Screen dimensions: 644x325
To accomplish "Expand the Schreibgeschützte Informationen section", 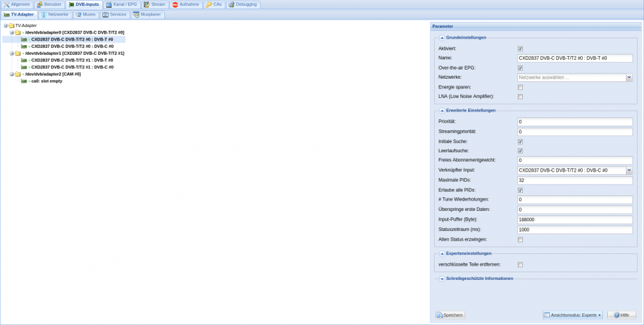I will point(442,279).
